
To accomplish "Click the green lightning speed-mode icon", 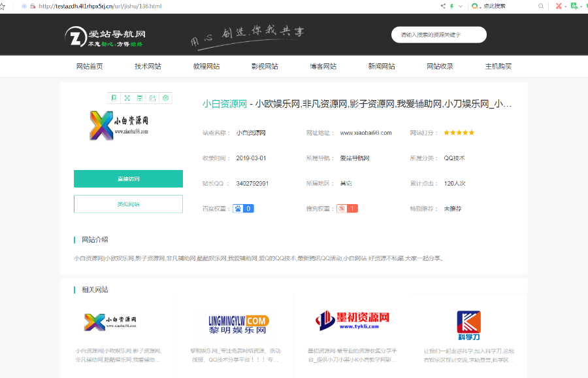I will (452, 6).
